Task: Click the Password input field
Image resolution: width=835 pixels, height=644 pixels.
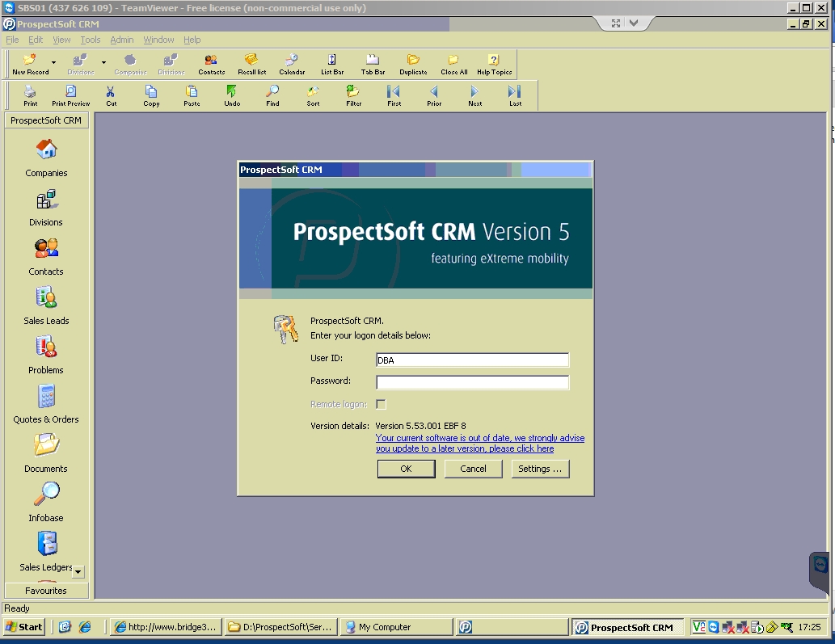Action: point(472,382)
